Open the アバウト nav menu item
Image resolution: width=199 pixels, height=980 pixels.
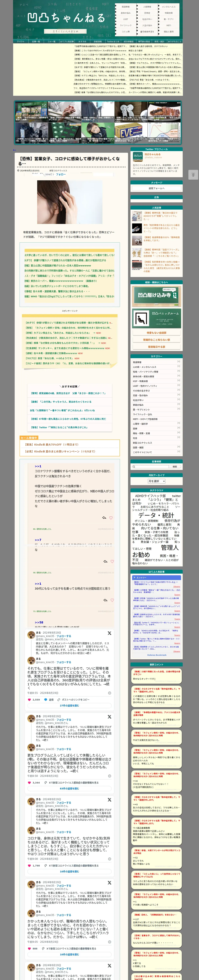(x=21, y=41)
